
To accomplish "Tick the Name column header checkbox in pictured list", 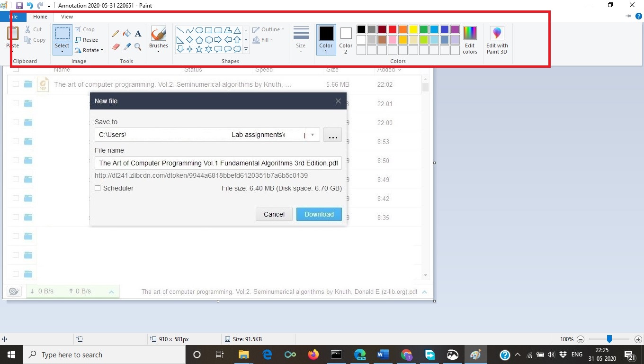I will (16, 69).
